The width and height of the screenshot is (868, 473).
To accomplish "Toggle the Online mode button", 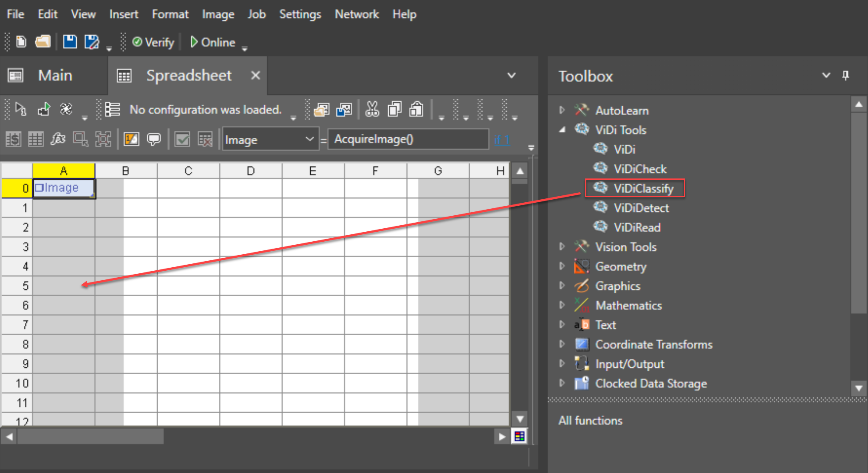I will tap(213, 42).
